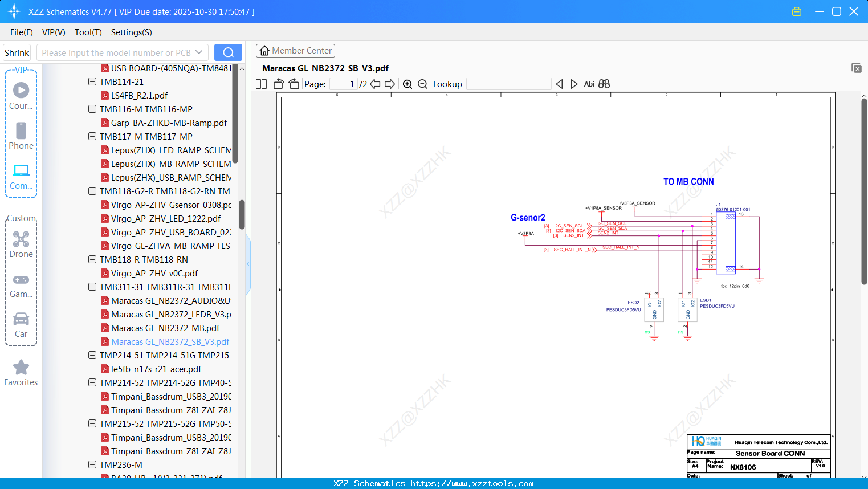Rotate page clockwise icon
The width and height of the screenshot is (868, 489).
tap(294, 84)
